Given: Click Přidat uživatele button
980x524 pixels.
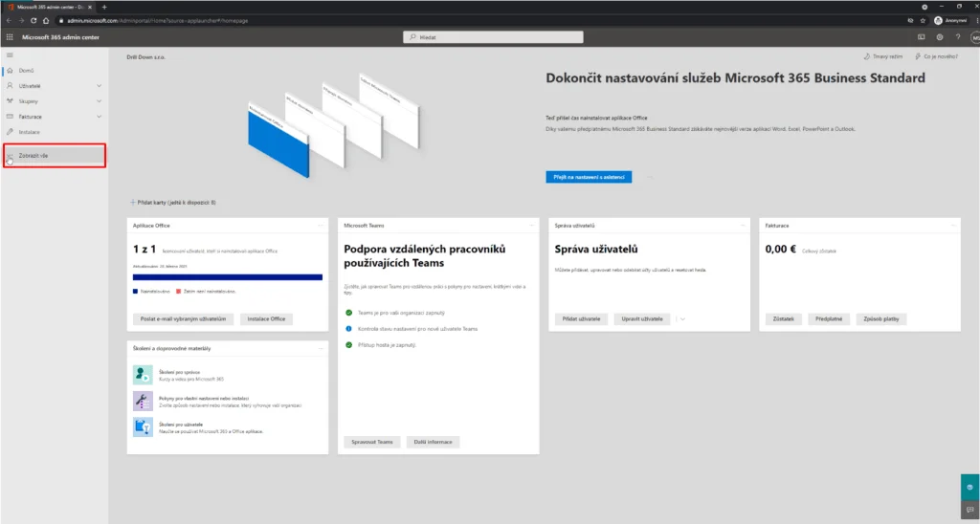Looking at the screenshot, I should click(x=581, y=319).
